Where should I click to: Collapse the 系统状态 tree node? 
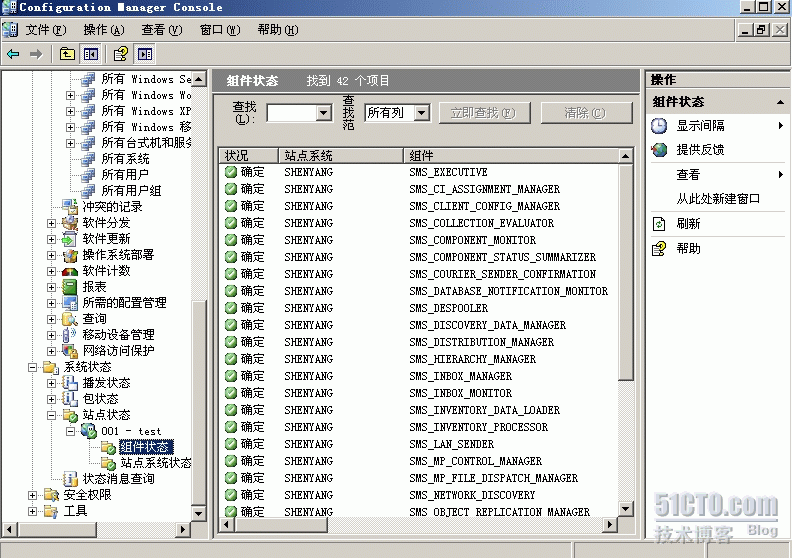click(32, 367)
